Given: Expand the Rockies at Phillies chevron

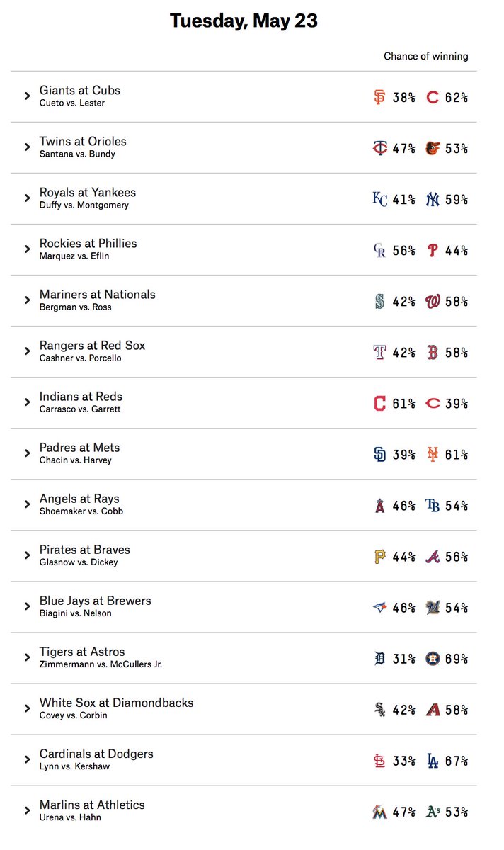Looking at the screenshot, I should (28, 249).
